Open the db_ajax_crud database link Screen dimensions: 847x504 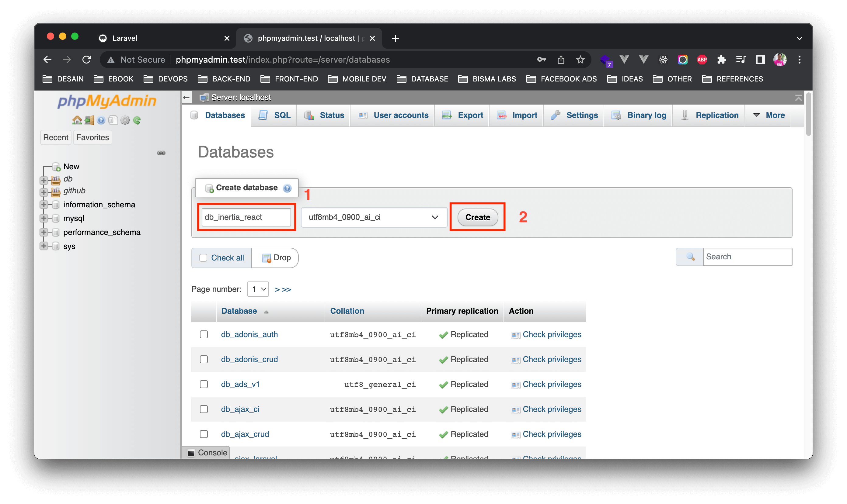(x=245, y=434)
